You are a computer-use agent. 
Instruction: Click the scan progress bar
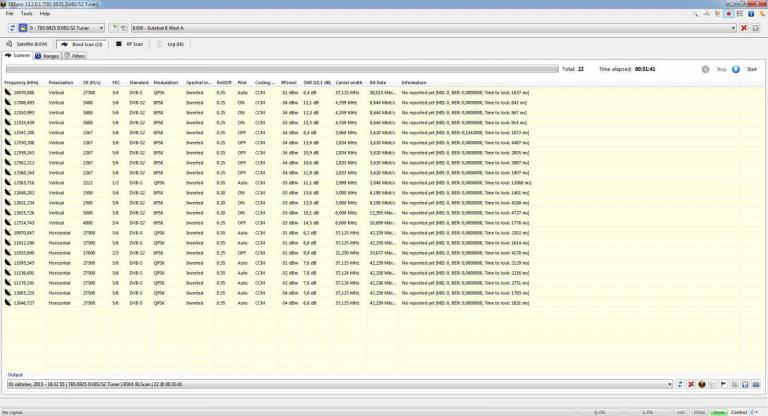(x=280, y=69)
